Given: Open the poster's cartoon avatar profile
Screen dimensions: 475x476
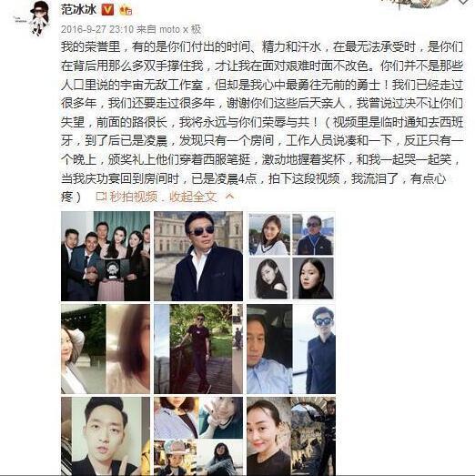Looking at the screenshot, I should (x=35, y=17).
